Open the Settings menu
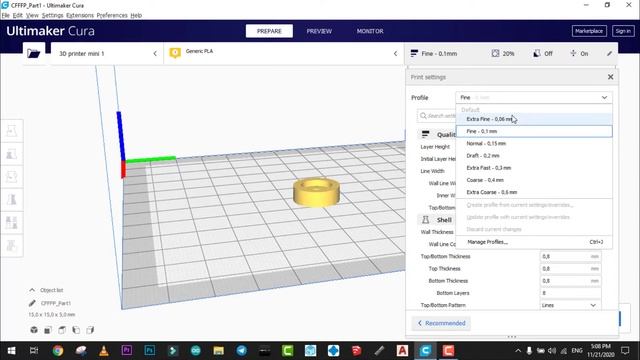The height and width of the screenshot is (360, 640). pyautogui.click(x=52, y=16)
